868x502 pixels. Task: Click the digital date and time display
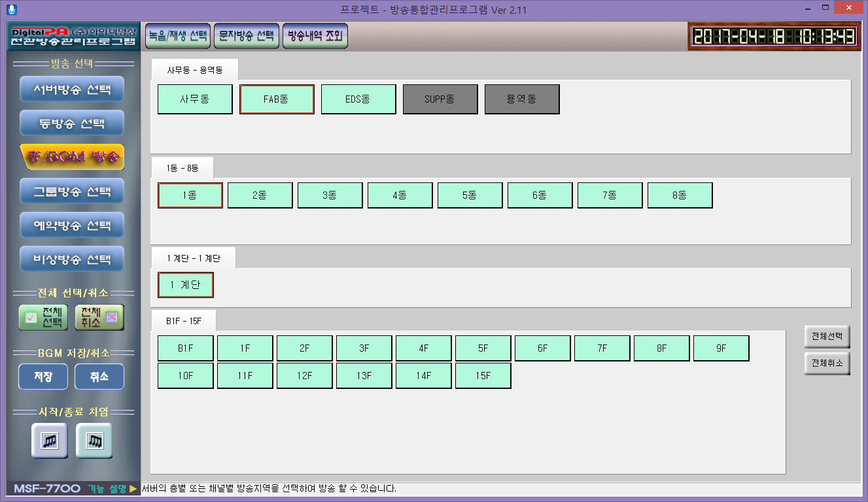click(774, 36)
